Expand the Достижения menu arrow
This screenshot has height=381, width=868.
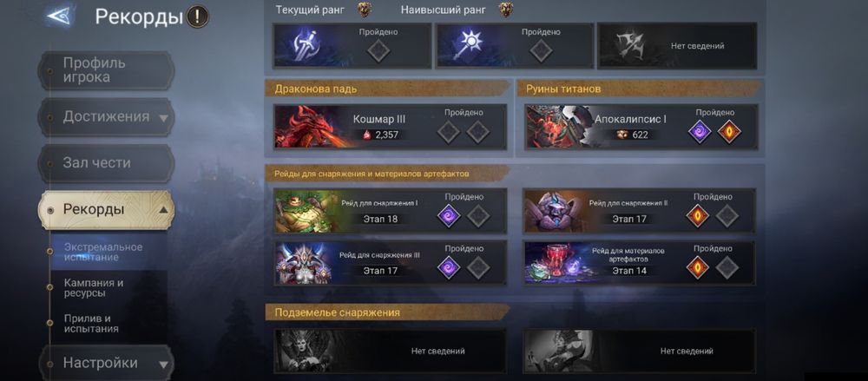163,118
